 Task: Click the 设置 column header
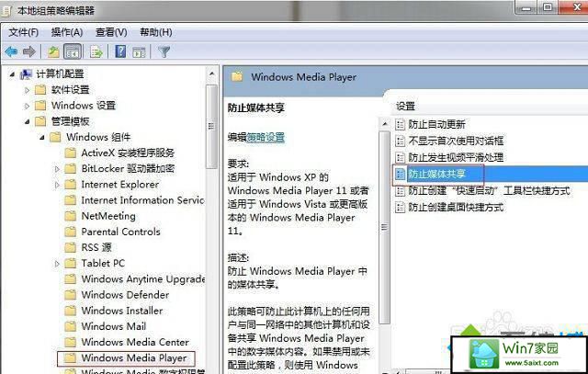(406, 107)
